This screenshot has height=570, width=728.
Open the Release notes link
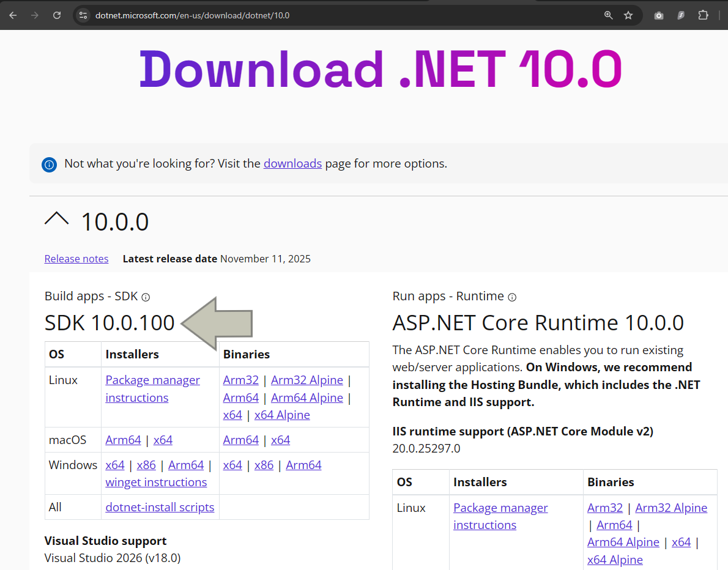[x=76, y=258]
